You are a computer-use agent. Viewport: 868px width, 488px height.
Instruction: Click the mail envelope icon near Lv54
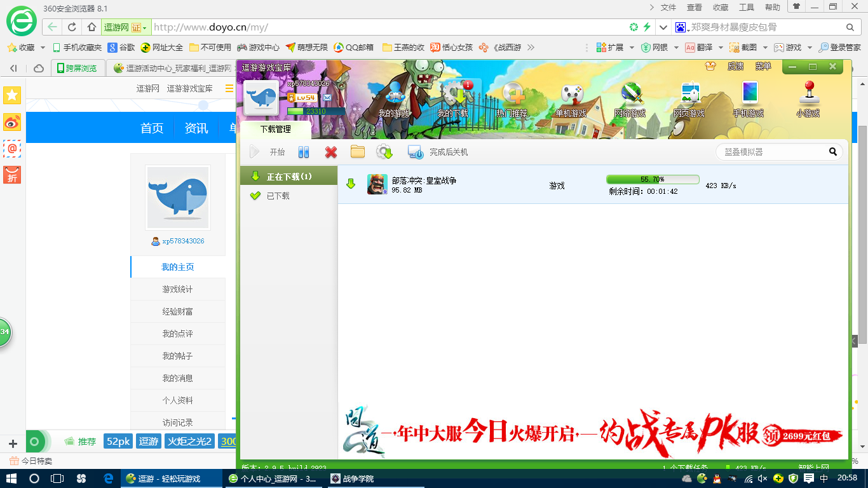point(327,97)
